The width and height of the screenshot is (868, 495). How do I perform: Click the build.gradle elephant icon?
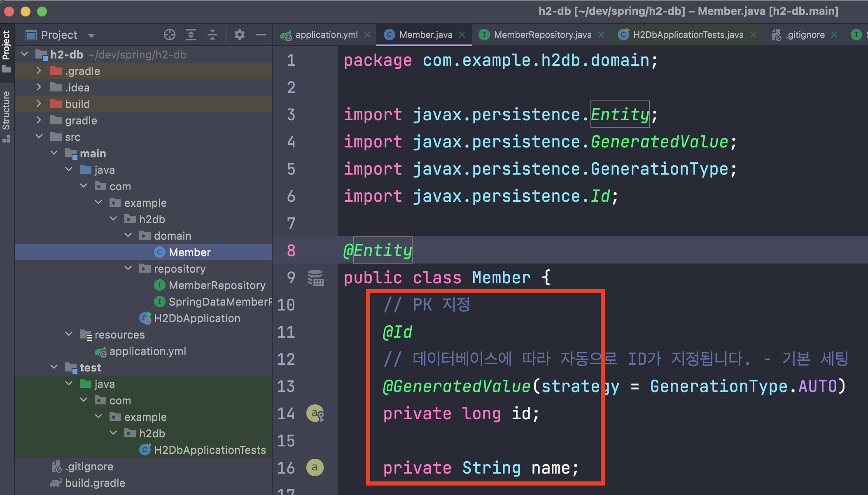click(x=56, y=483)
